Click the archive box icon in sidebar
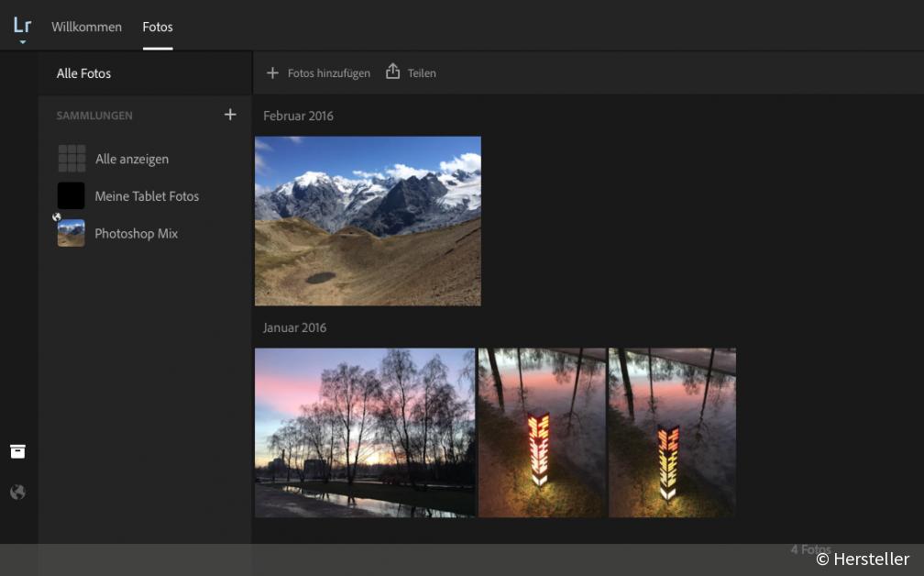This screenshot has height=576, width=924. [18, 451]
